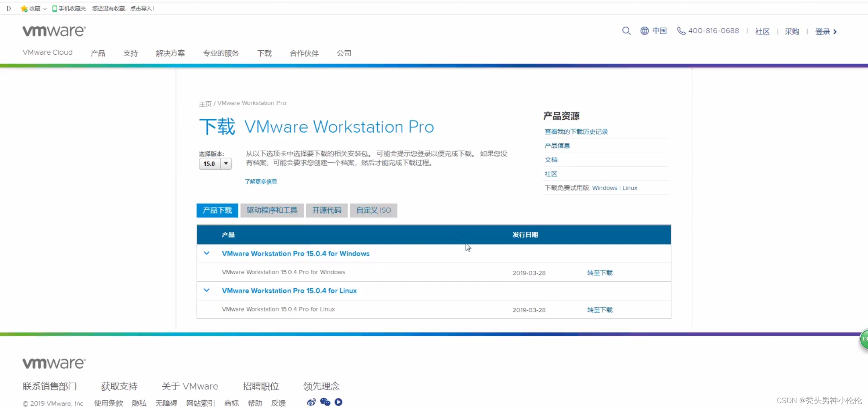Click the 了解更多信息 link
Image resolution: width=868 pixels, height=408 pixels.
pyautogui.click(x=261, y=182)
